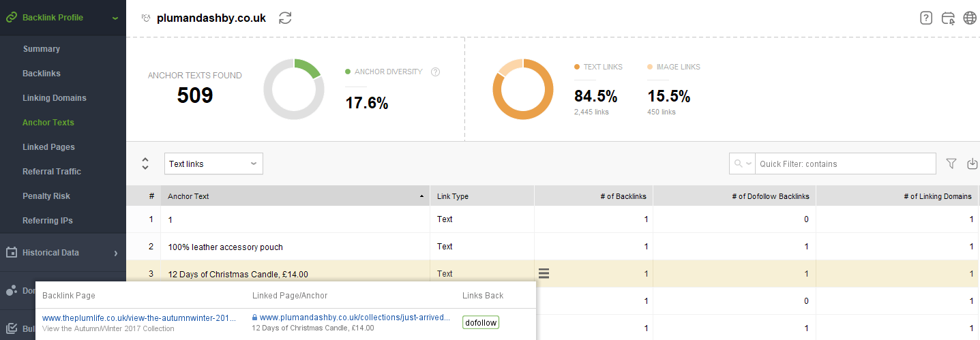The width and height of the screenshot is (980, 340).
Task: Click the light Image Links legend dot
Action: point(650,67)
